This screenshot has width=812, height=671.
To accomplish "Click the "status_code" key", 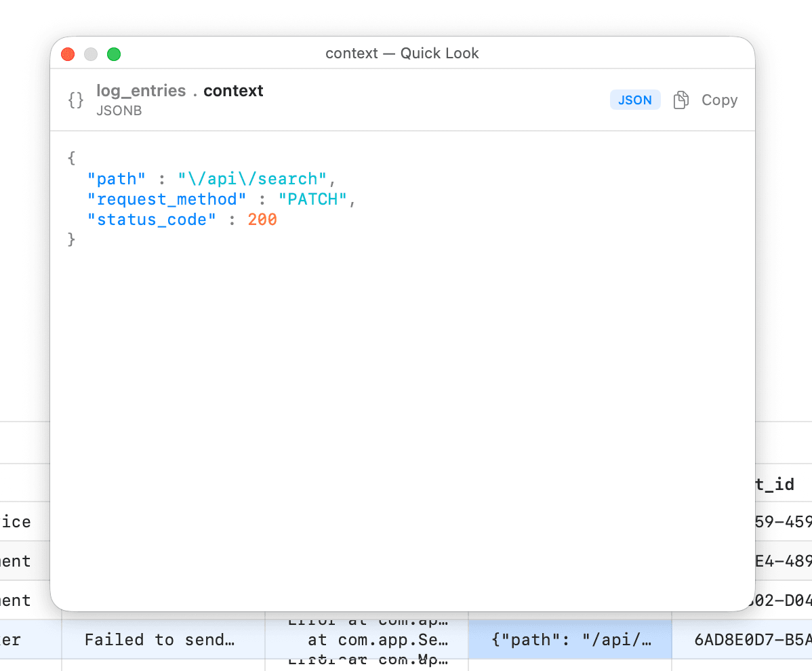I will [x=152, y=220].
